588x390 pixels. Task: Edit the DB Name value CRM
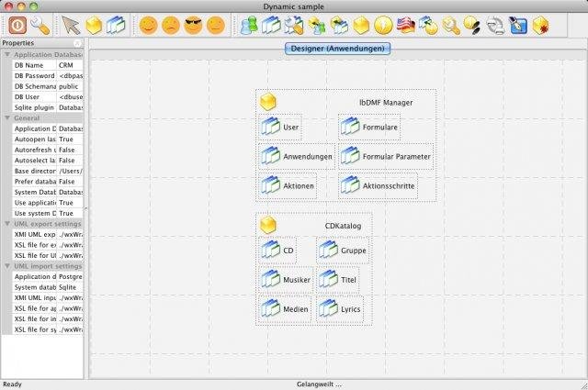coord(70,65)
